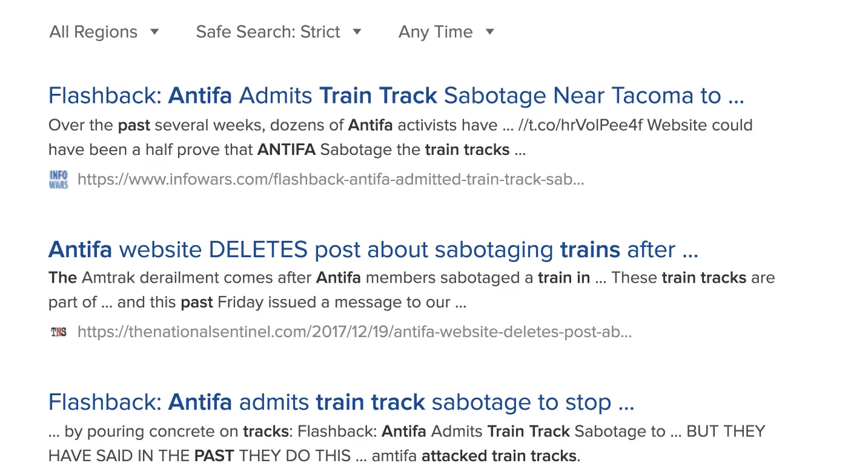
Task: Click "ANTIFA Sabotage the train tracks" snippet text
Action: (x=383, y=149)
